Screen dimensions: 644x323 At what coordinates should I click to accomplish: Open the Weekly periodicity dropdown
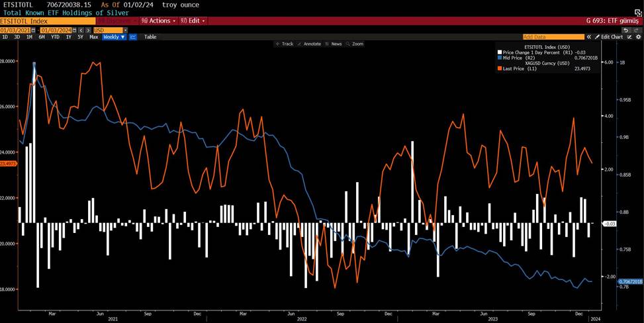pos(115,37)
